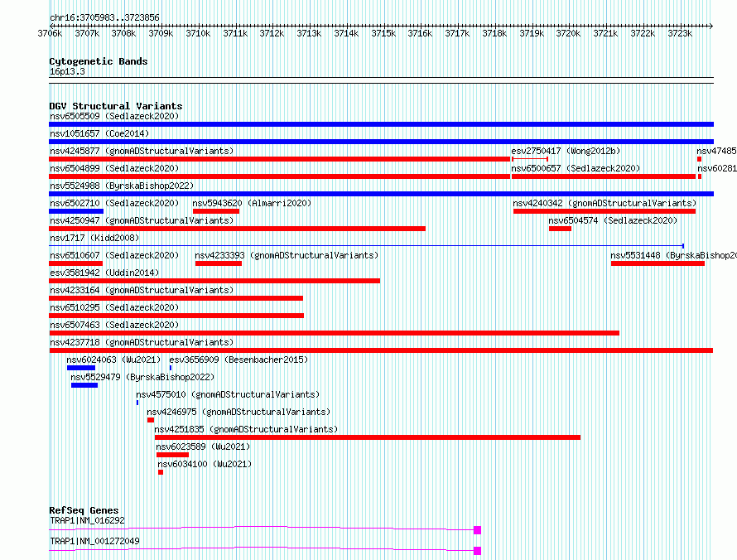Select nsv6502710 (Sedlazeck2020) variant label
This screenshot has height=560, width=737.
pos(114,203)
